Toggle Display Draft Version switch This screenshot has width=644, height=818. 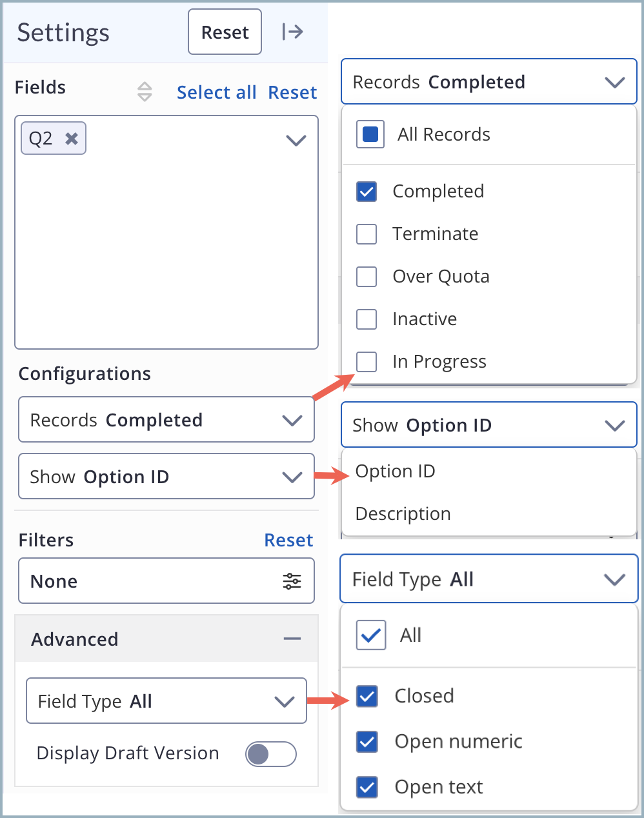pyautogui.click(x=270, y=753)
